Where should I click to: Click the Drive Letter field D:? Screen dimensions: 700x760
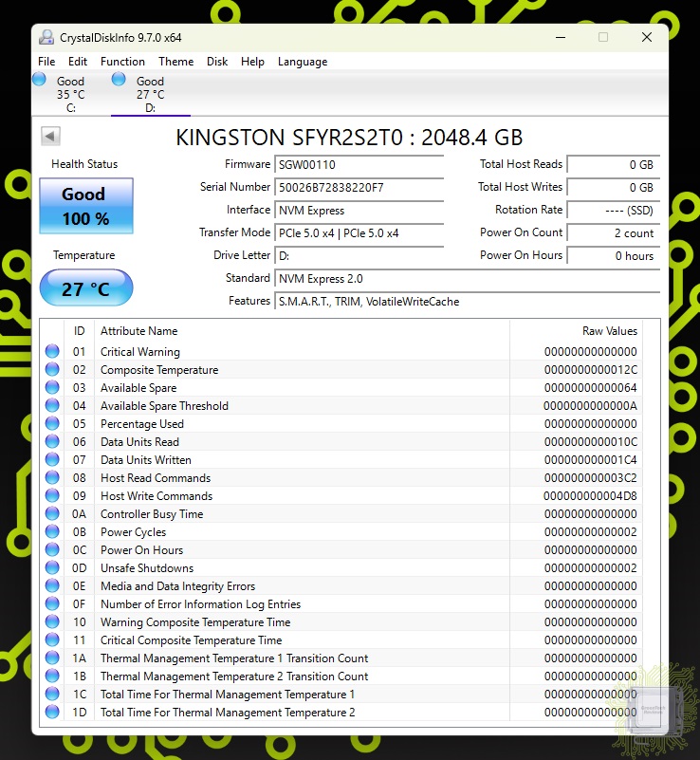point(359,256)
